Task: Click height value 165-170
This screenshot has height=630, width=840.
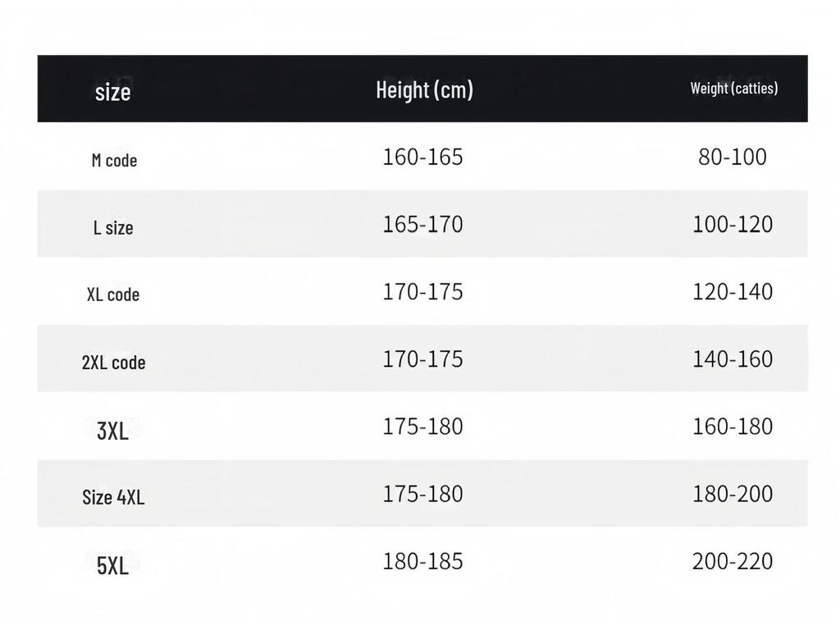Action: tap(422, 224)
